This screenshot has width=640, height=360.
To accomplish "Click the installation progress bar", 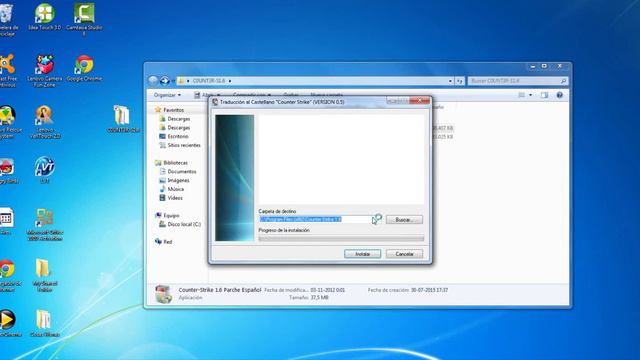I will [x=341, y=238].
